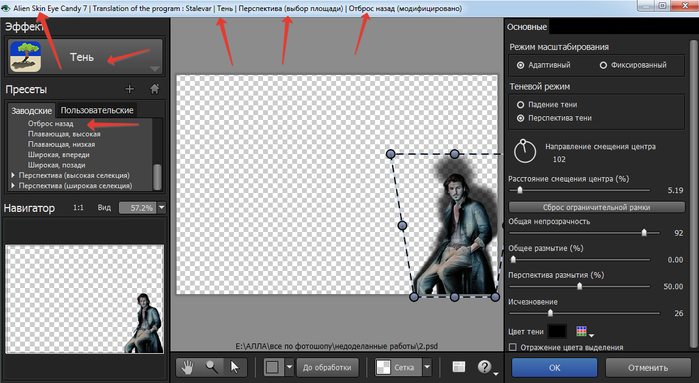Select the Широкая, впереди preset

59,154
